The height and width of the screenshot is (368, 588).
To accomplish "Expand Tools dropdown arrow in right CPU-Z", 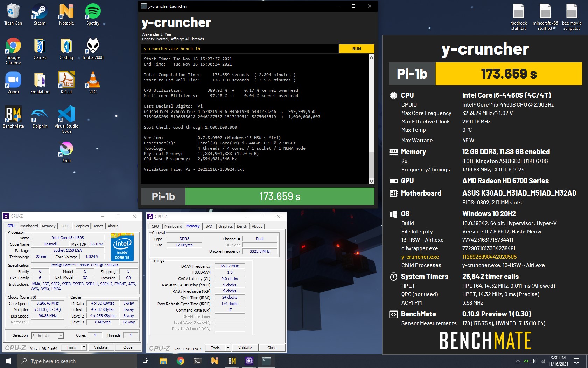I will [228, 348].
